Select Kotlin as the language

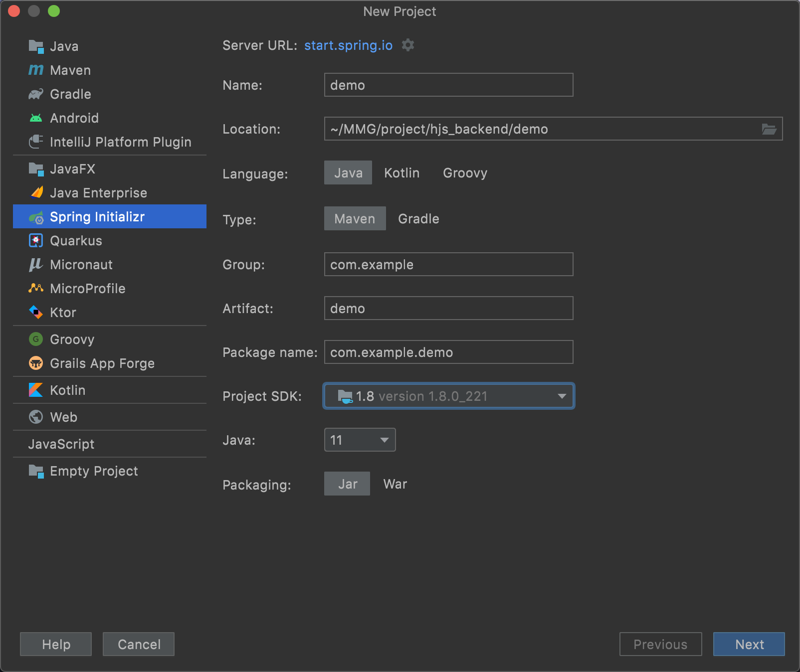(402, 172)
